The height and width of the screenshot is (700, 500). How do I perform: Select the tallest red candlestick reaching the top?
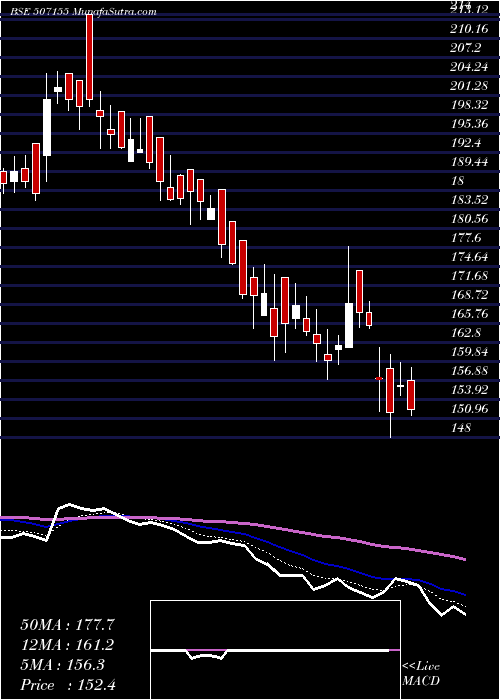pyautogui.click(x=90, y=56)
